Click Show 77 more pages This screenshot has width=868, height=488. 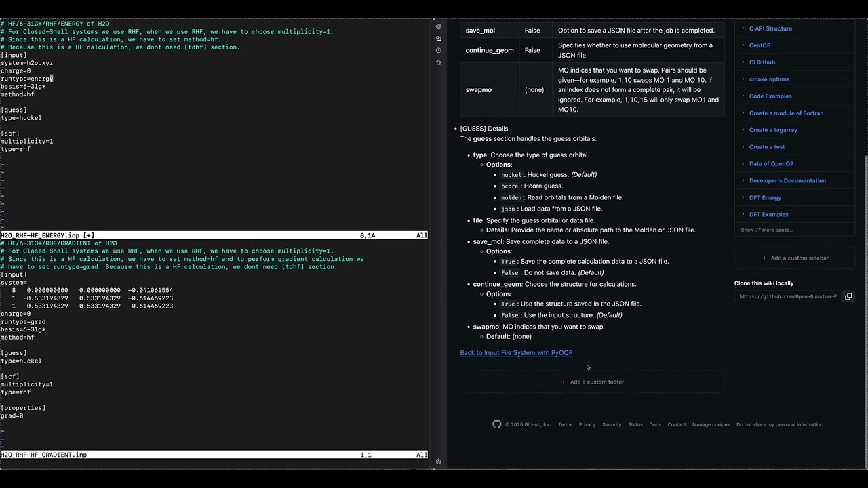click(766, 230)
